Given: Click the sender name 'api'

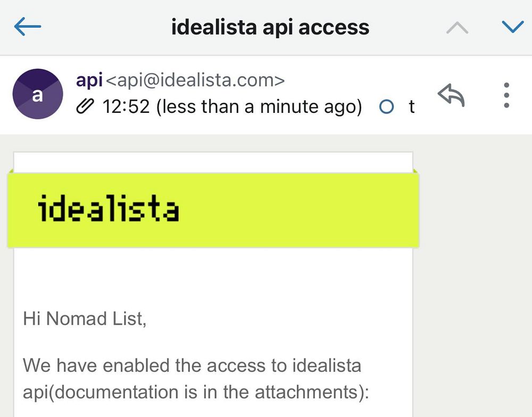Looking at the screenshot, I should click(x=89, y=80).
